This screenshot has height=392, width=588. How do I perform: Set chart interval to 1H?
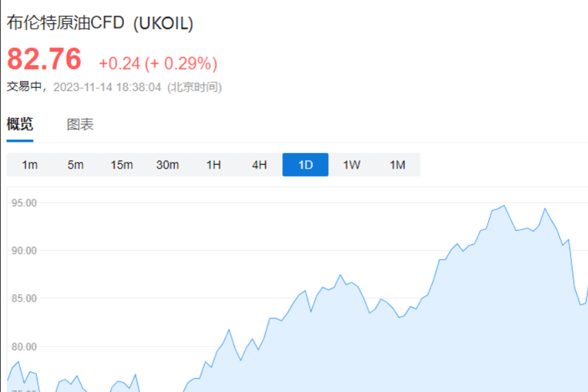tap(214, 165)
